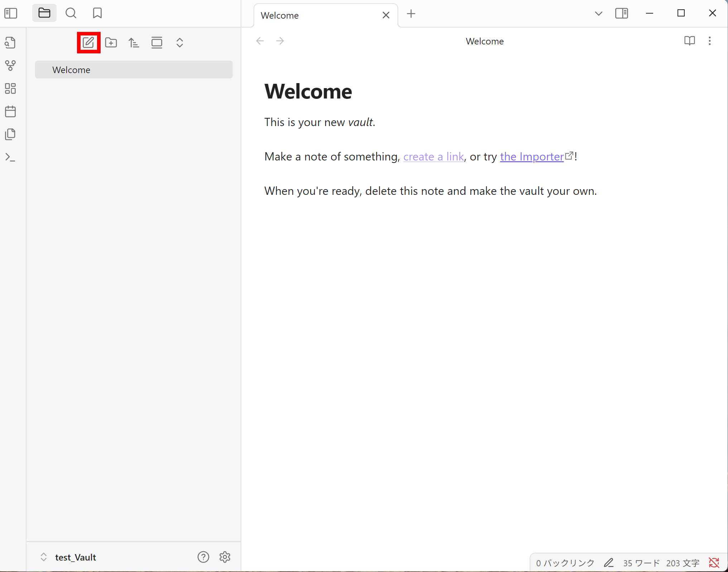Follow the 'create a link' hyperlink

tap(433, 157)
